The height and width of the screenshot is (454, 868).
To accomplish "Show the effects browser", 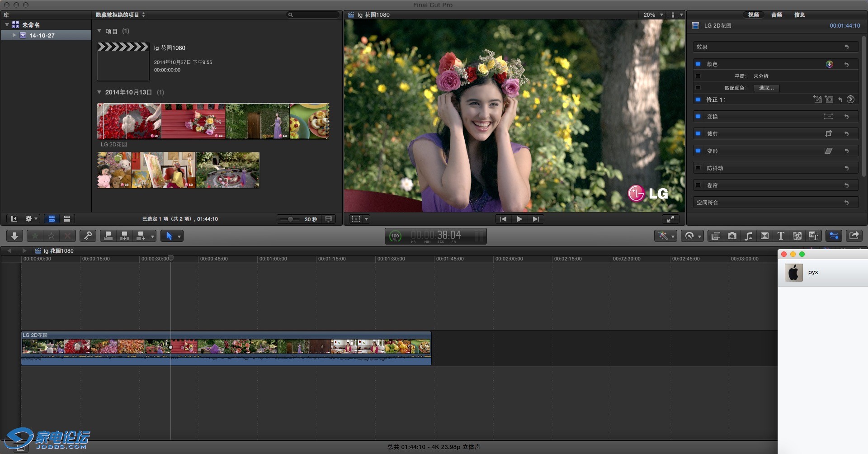I will [716, 236].
